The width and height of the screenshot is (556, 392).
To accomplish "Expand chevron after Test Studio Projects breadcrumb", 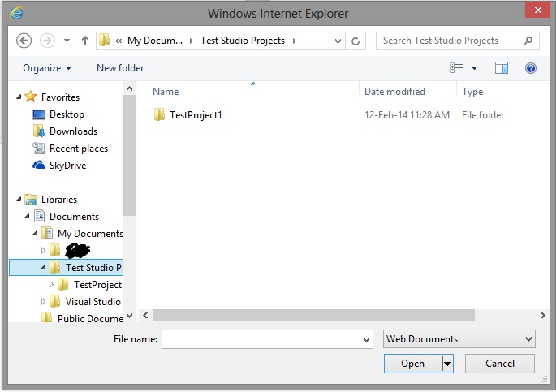I will pyautogui.click(x=295, y=41).
